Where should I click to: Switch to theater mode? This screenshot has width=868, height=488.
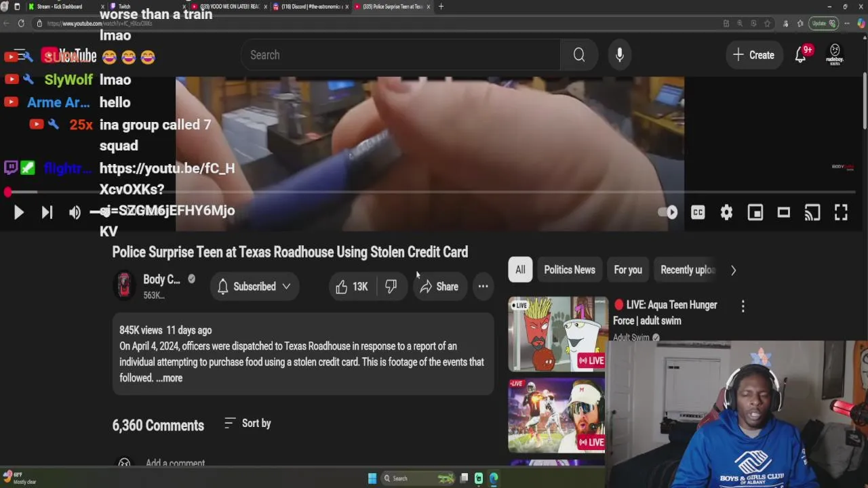tap(783, 213)
